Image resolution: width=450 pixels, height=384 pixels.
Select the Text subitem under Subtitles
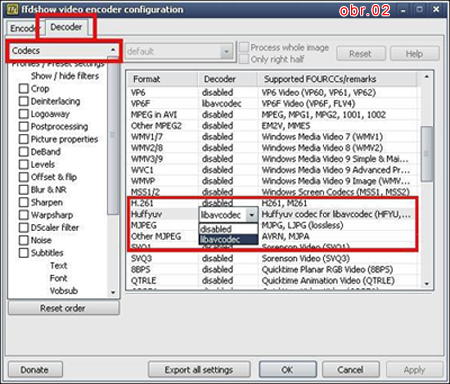59,266
